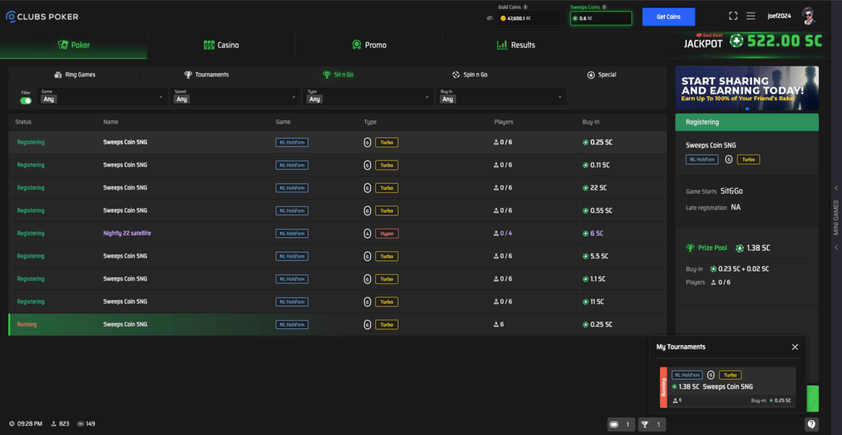Open the Promo tab
Screen dimensions: 842x435
(x=368, y=45)
